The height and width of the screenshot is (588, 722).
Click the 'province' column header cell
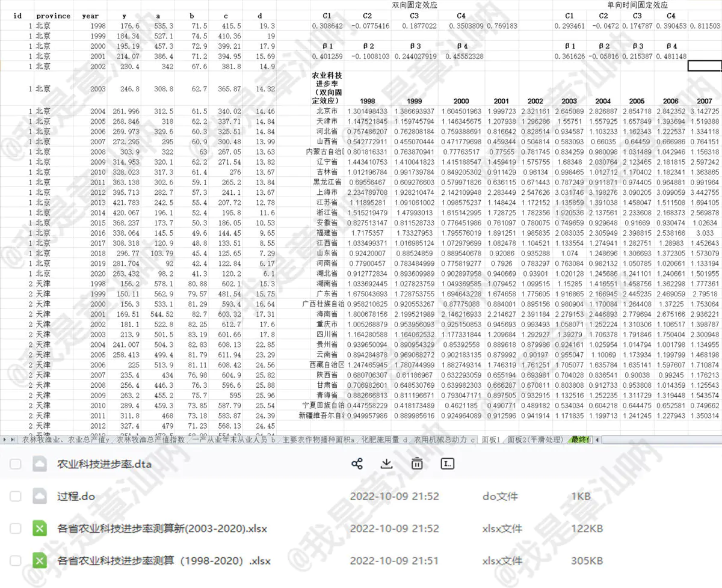(x=53, y=16)
